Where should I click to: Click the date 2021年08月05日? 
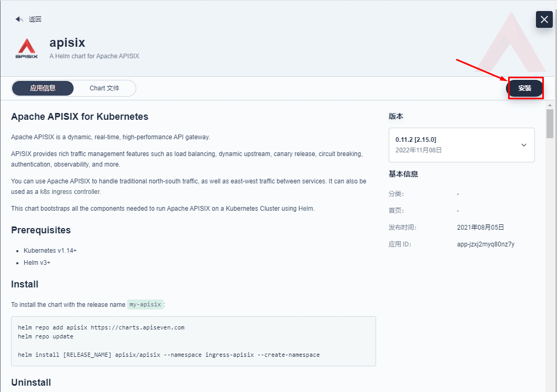click(x=480, y=228)
